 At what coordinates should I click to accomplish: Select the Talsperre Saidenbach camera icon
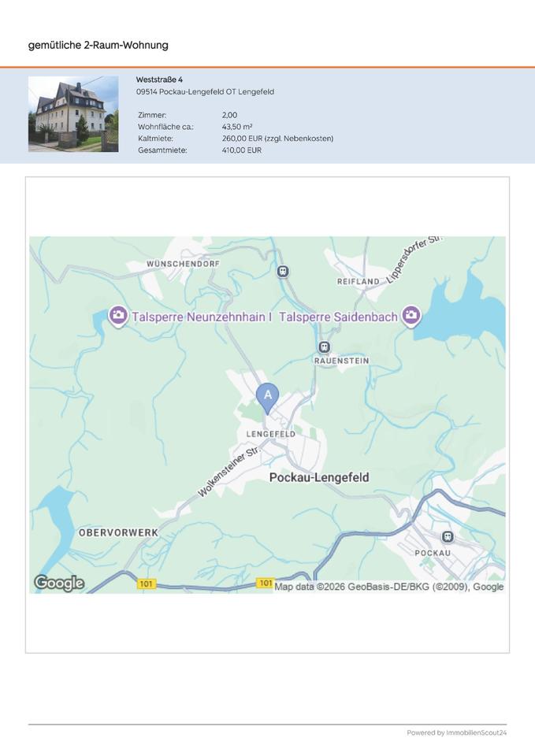411,316
